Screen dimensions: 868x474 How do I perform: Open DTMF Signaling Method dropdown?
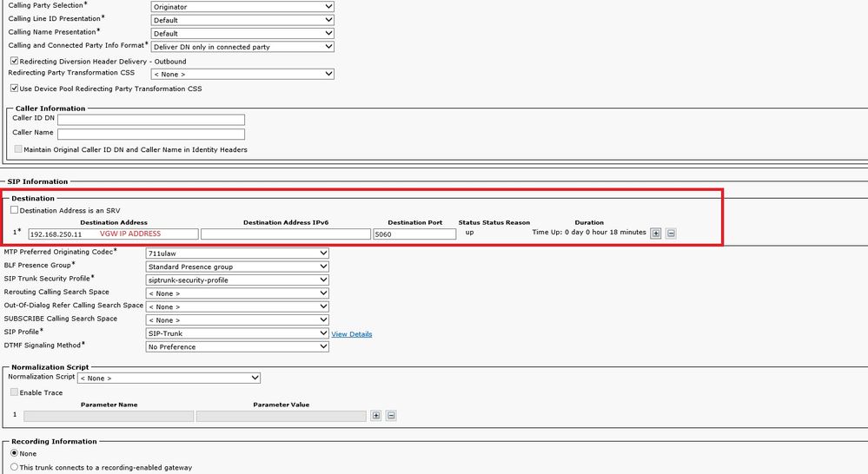pyautogui.click(x=237, y=346)
